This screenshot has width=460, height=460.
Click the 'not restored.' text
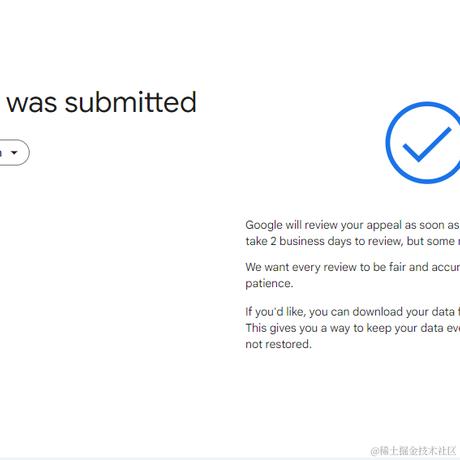[278, 344]
